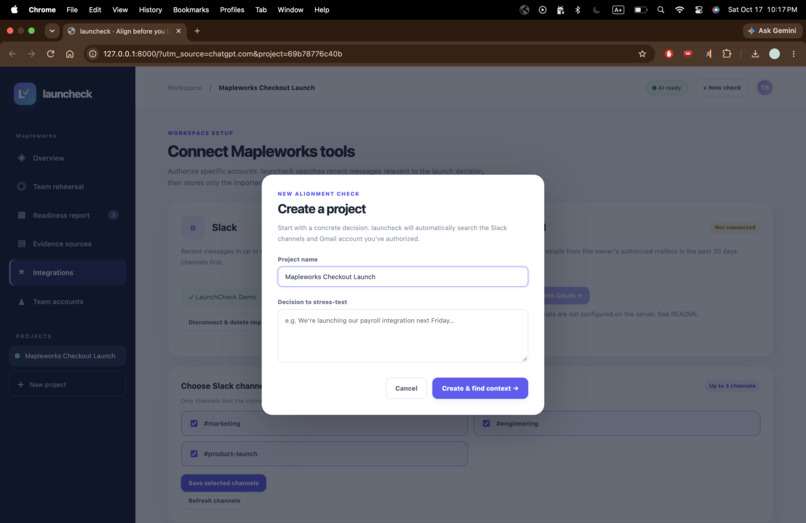Click the launcheck logo icon in sidebar
Image resolution: width=806 pixels, height=523 pixels.
(25, 94)
